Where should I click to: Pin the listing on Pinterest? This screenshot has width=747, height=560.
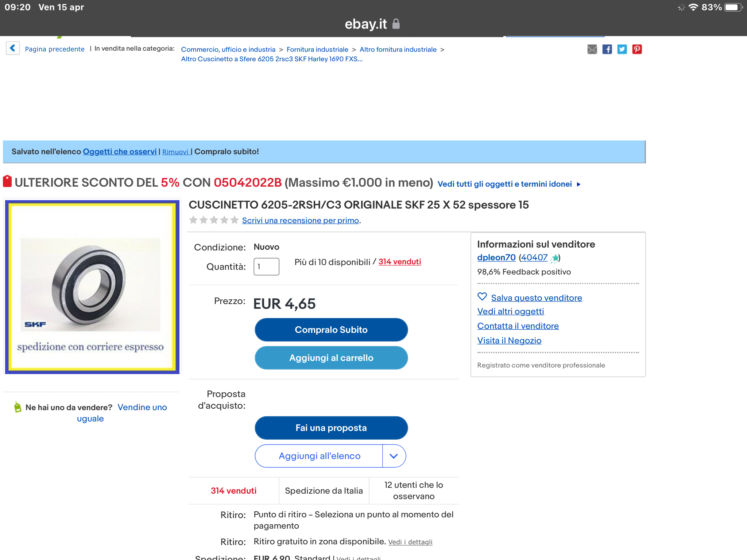click(x=637, y=49)
